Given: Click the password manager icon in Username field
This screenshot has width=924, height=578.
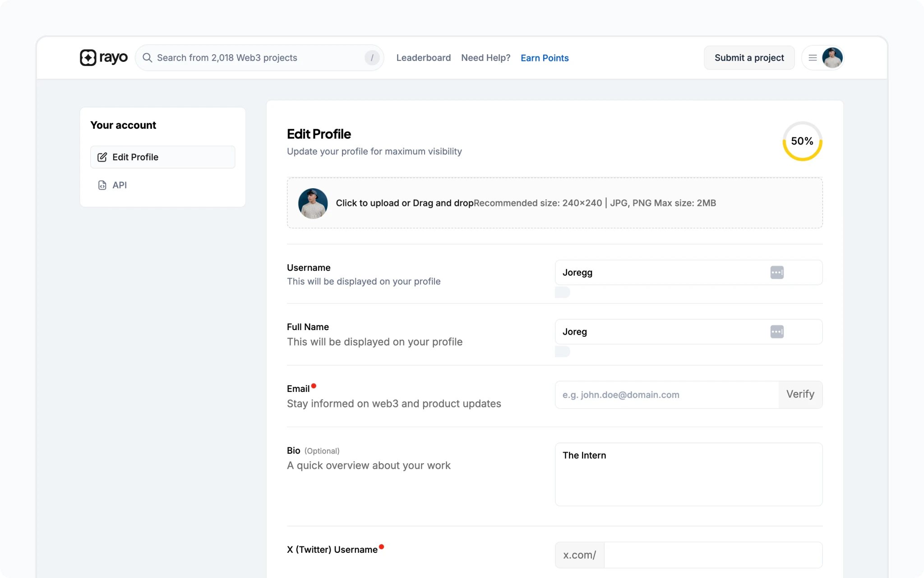Looking at the screenshot, I should pyautogui.click(x=776, y=272).
